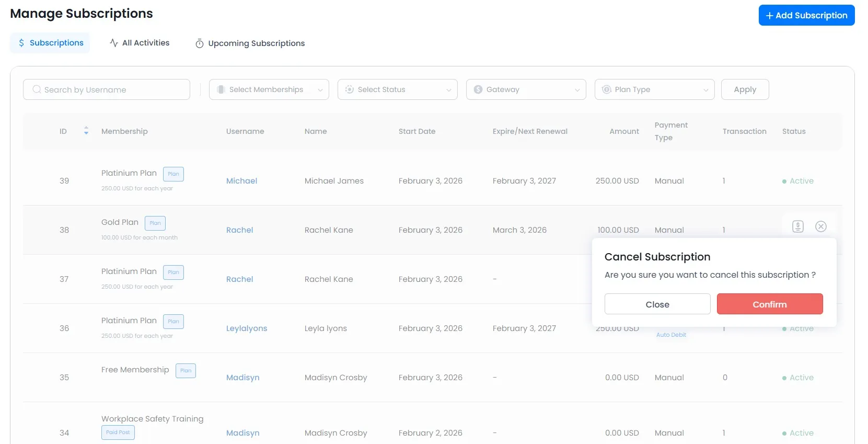Expand the Gateway filter dropdown

(x=526, y=89)
